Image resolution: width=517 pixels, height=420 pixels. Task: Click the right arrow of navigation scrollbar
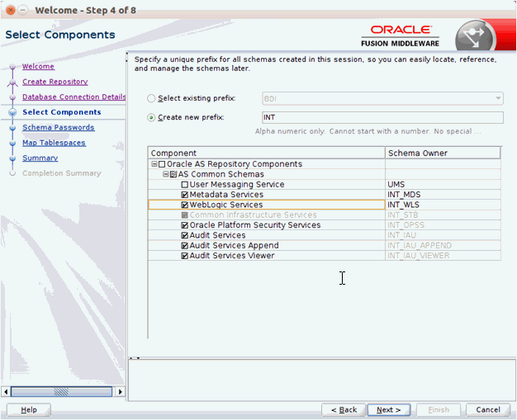coord(121,392)
